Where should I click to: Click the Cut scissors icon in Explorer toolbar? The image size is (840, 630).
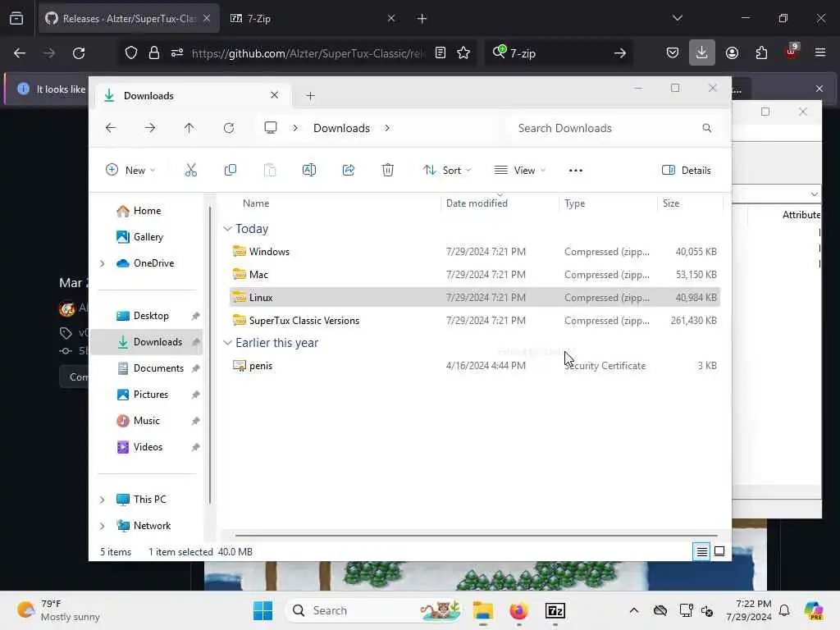[x=190, y=171]
